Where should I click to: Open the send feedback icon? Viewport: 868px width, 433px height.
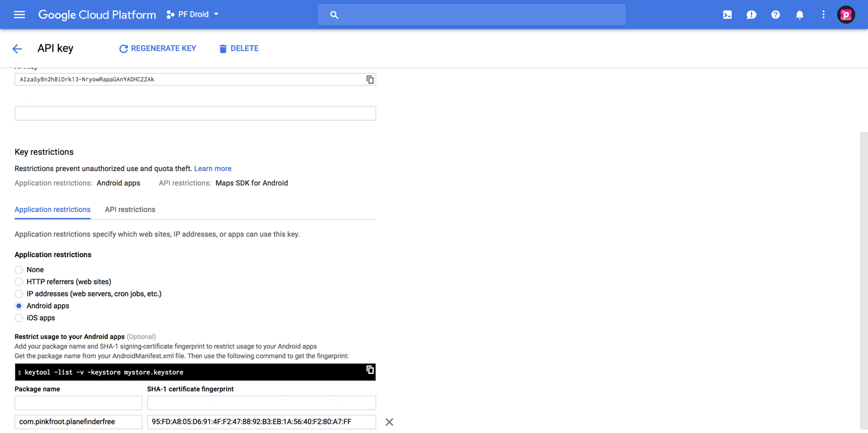(751, 14)
